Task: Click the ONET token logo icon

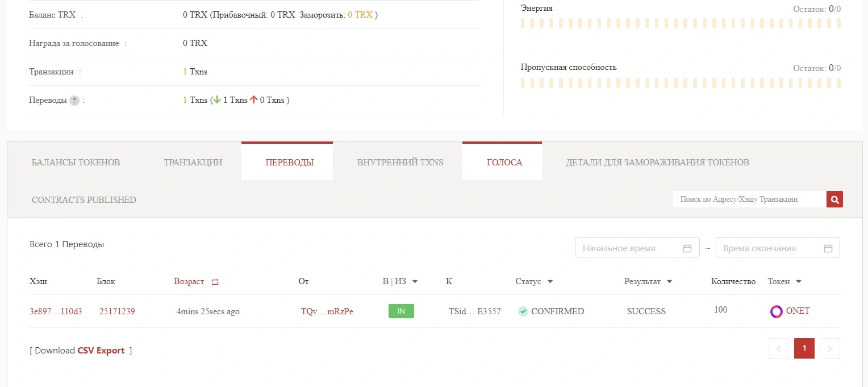Action: pos(776,311)
